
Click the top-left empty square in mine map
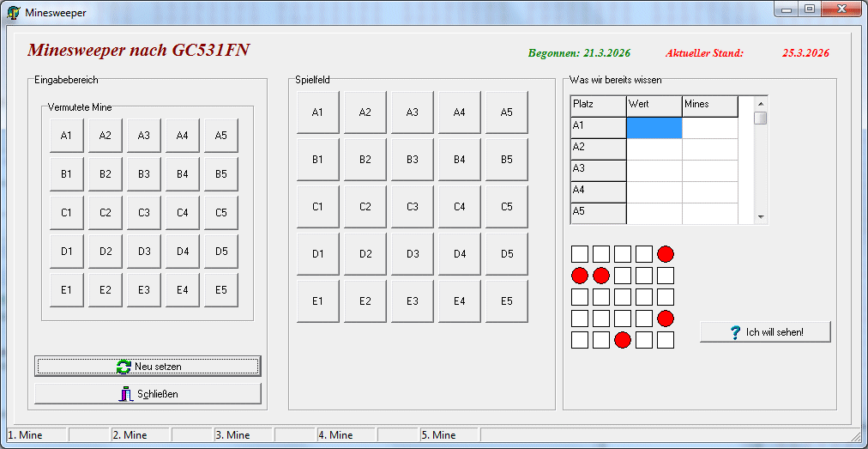[580, 254]
